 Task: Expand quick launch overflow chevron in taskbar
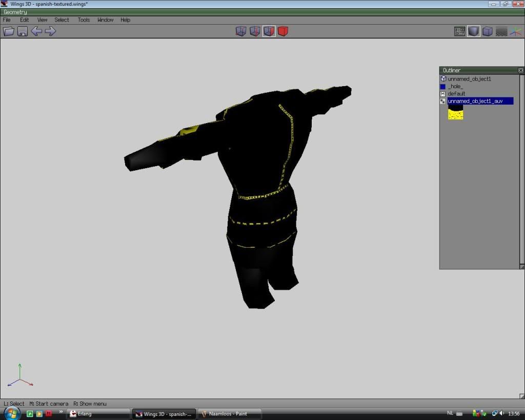[61, 411]
